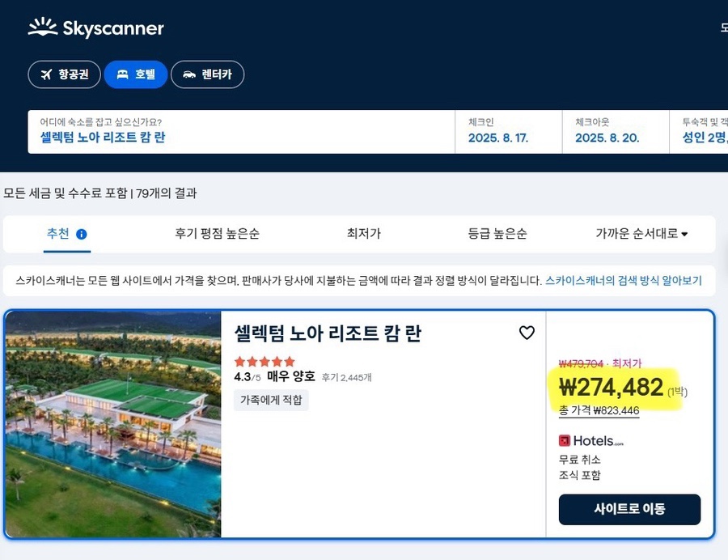Screen dimensions: 728x560
Task: Click the 총 가격 ₩823,446 total link
Action: 599,410
